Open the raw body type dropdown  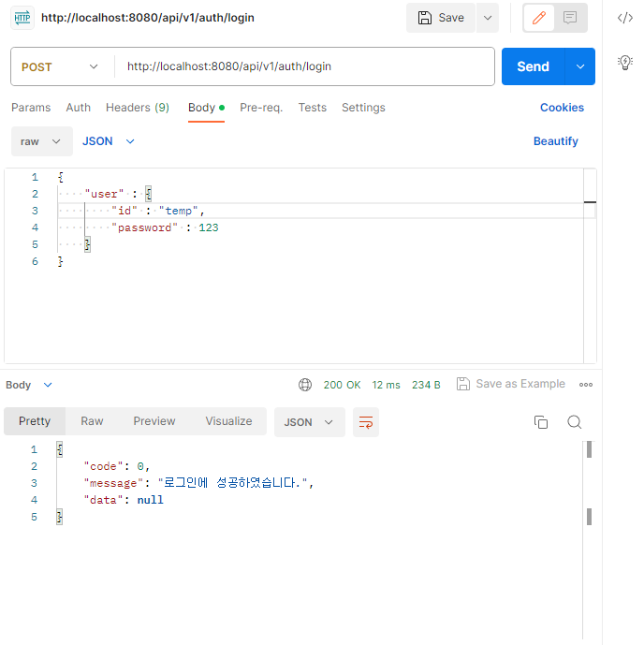coord(41,141)
